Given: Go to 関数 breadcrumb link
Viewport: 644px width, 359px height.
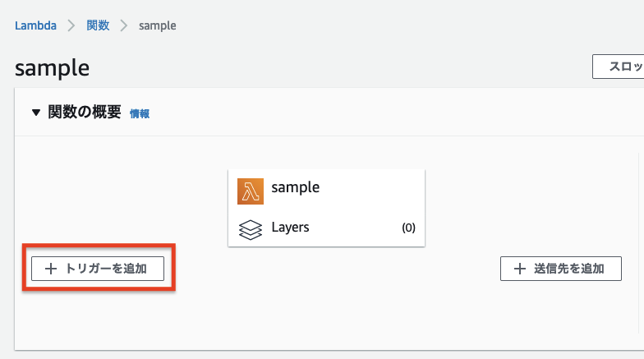Looking at the screenshot, I should click(98, 25).
